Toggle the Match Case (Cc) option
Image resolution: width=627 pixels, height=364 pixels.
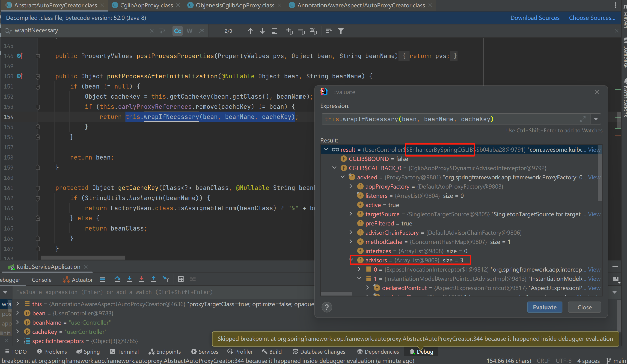click(177, 31)
